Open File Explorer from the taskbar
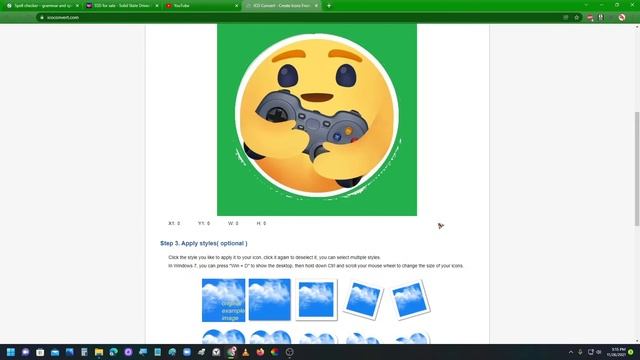The height and width of the screenshot is (360, 640). (x=99, y=352)
